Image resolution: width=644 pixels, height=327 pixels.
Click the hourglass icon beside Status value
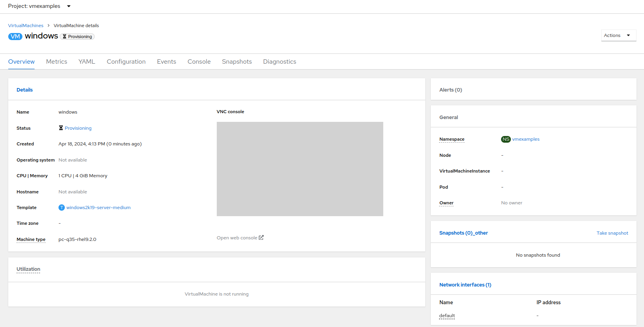[61, 128]
